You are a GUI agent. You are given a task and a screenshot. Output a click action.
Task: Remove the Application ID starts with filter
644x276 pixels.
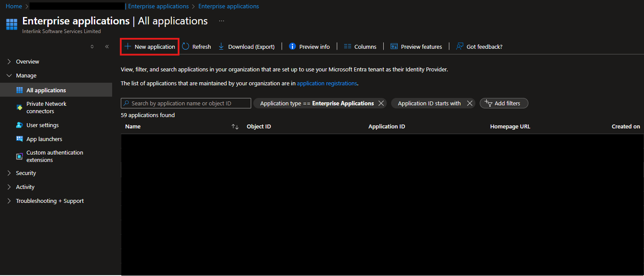[469, 103]
